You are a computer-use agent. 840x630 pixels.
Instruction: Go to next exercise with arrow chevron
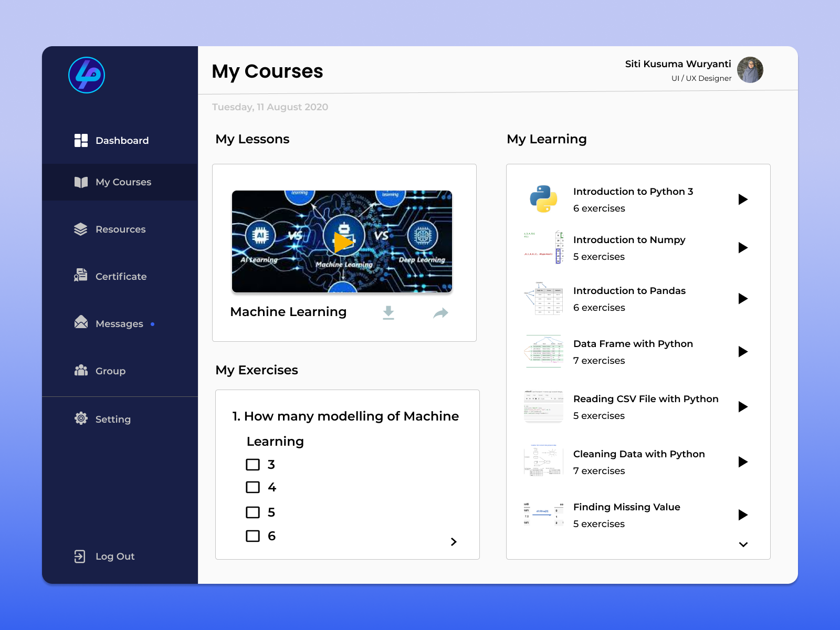click(454, 542)
